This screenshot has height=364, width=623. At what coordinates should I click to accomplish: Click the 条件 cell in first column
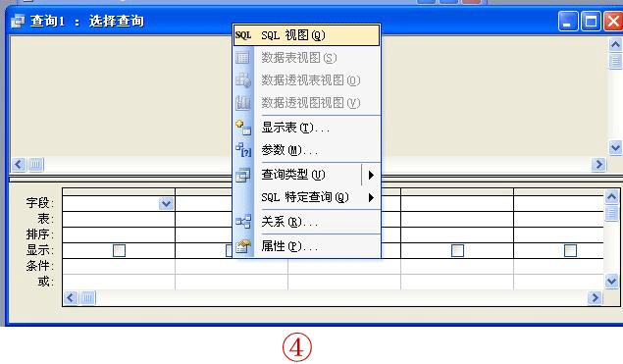click(x=119, y=266)
